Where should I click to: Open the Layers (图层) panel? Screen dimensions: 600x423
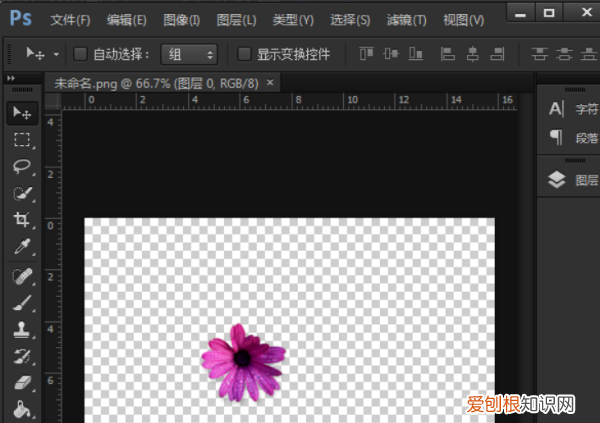pos(572,180)
